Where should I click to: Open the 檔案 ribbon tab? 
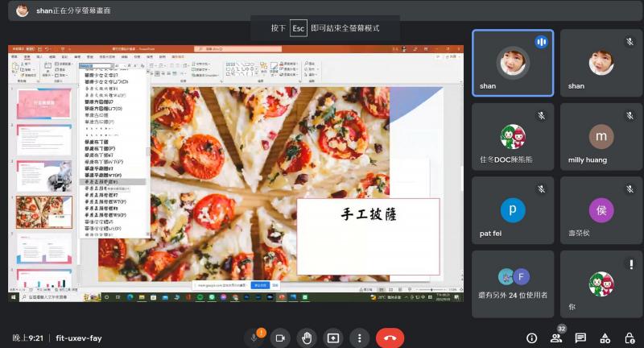click(x=14, y=56)
